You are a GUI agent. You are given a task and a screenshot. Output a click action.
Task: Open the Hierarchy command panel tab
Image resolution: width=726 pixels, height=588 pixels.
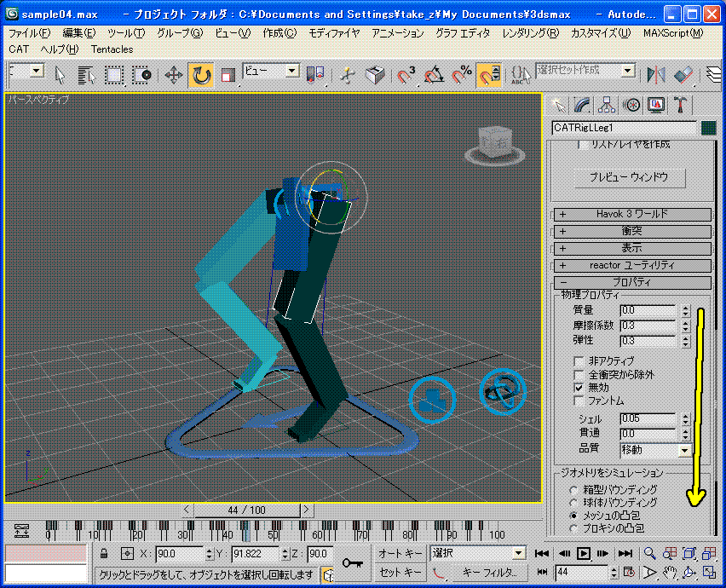607,105
